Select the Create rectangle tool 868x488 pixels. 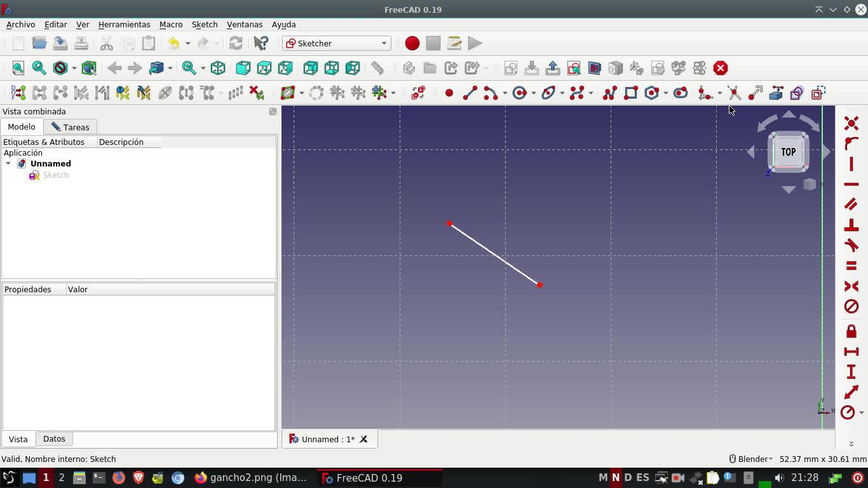[x=630, y=93]
